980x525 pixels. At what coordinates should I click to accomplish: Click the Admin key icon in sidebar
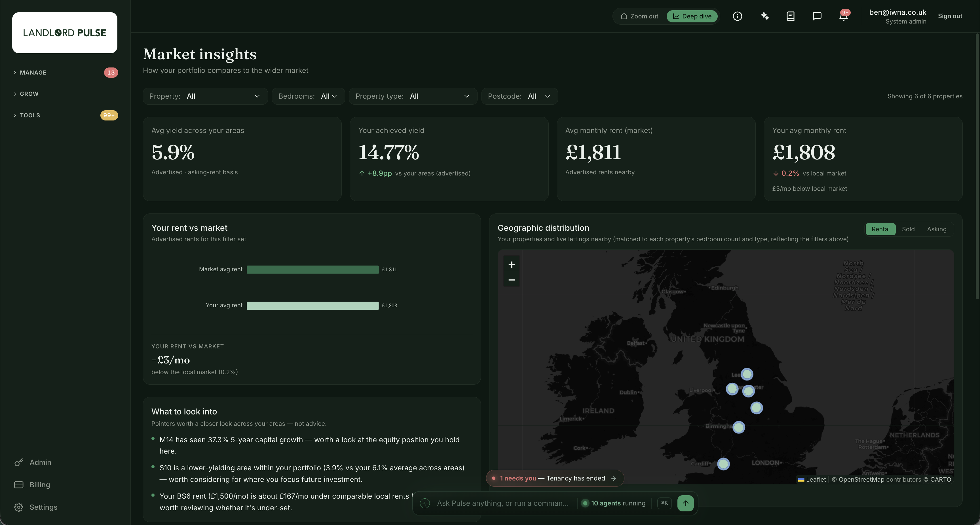[x=19, y=462]
